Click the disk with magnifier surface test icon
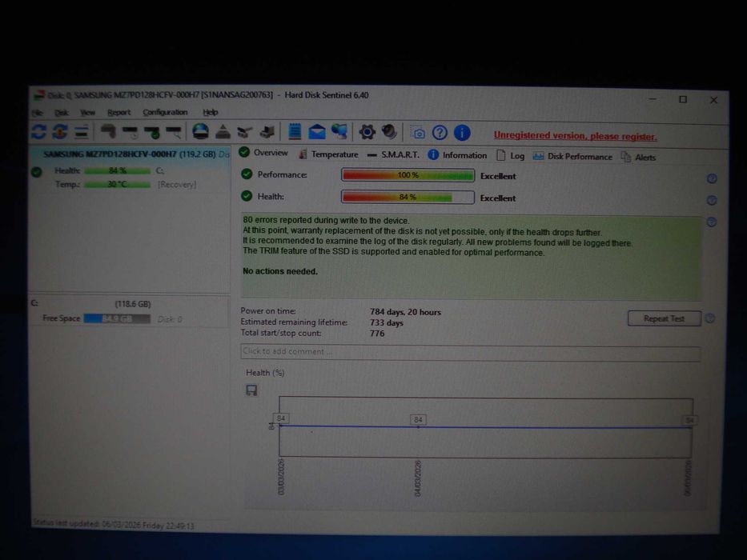747x560 pixels. [174, 132]
